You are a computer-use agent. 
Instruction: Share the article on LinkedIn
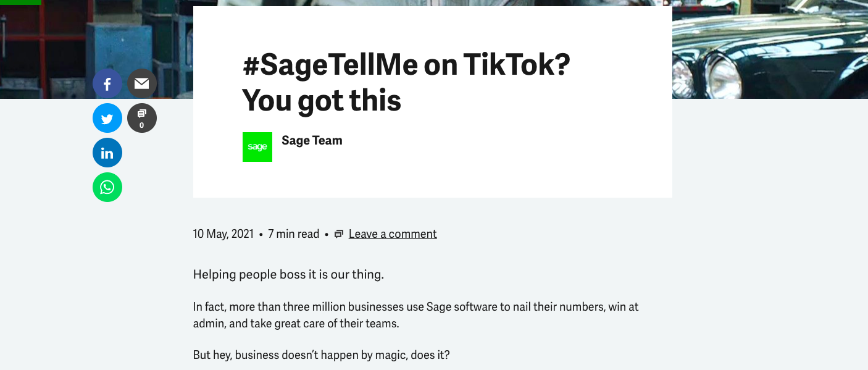pos(107,153)
